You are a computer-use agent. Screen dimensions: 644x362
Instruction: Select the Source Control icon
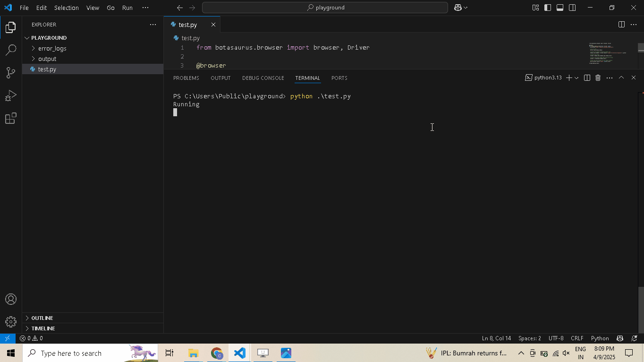point(11,72)
